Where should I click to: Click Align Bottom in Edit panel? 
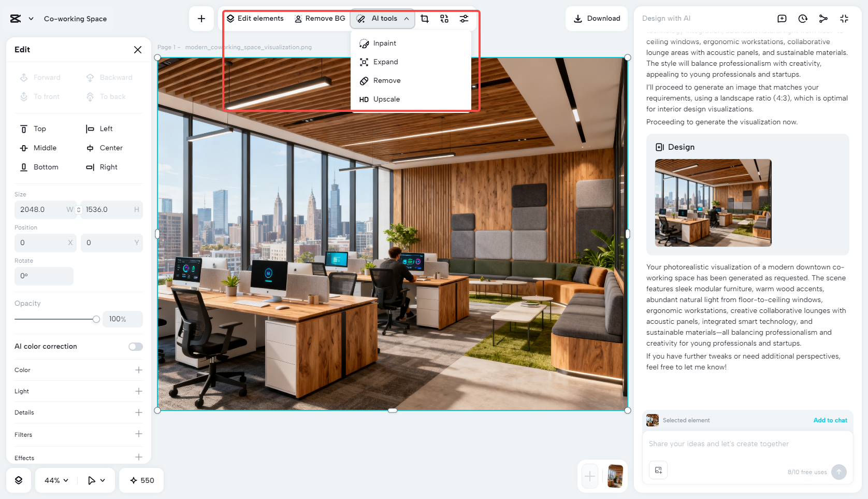39,167
